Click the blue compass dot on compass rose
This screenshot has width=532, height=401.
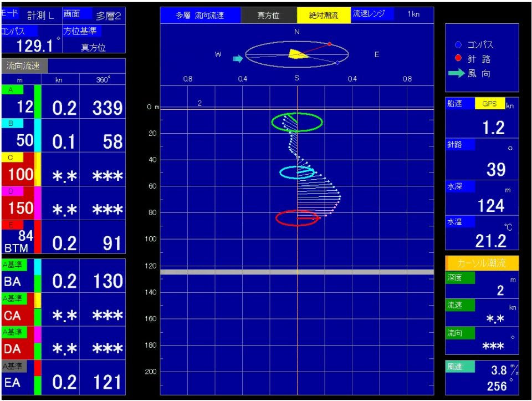(337, 63)
